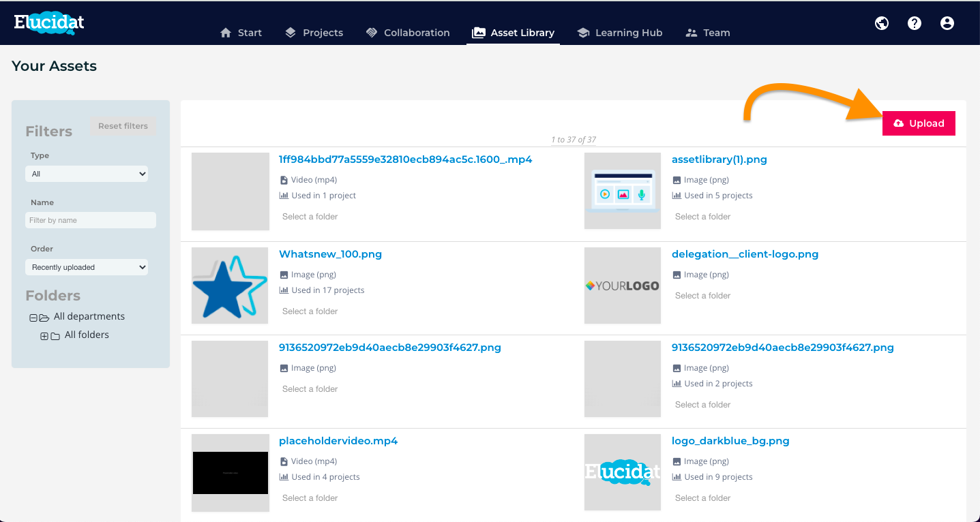Click the Image (png) icon under logo_darkblue_bg.png
Screen dimensions: 980x522
point(677,461)
